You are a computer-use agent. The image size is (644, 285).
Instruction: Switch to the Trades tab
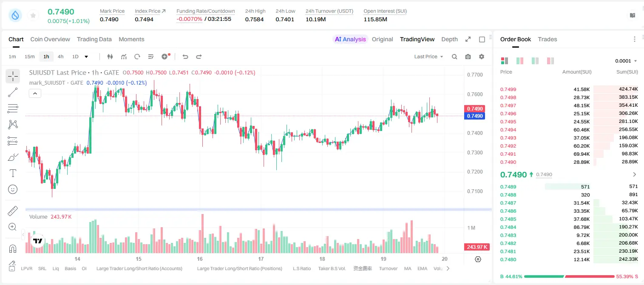point(548,39)
